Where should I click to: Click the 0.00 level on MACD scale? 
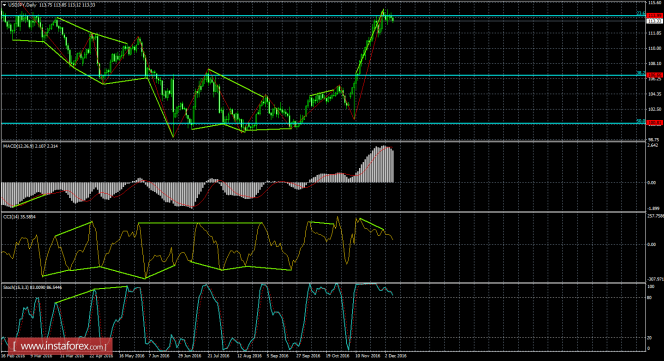(652, 183)
